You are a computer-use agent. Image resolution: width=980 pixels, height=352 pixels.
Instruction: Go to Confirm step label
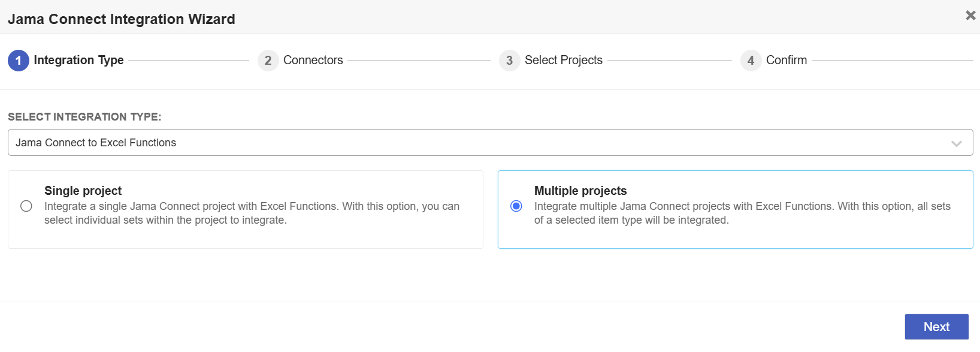click(x=787, y=60)
